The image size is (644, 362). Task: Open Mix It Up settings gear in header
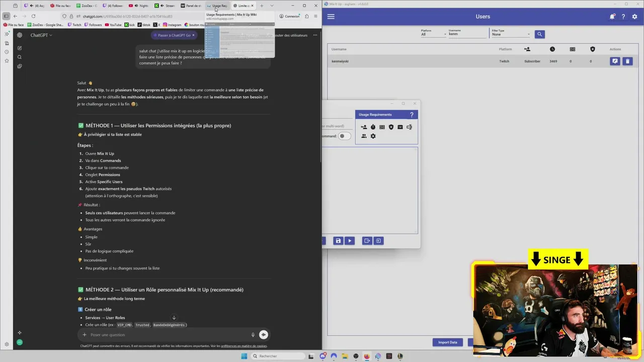tap(634, 17)
